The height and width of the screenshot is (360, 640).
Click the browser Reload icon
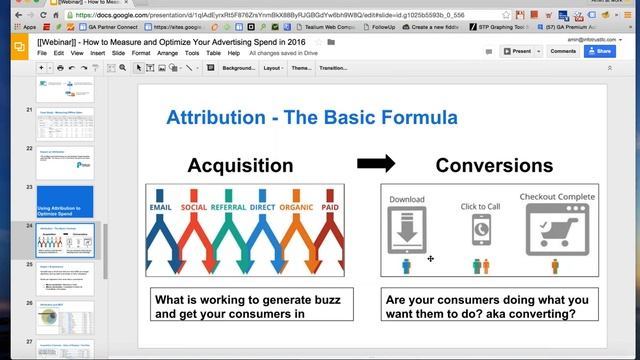pos(43,15)
